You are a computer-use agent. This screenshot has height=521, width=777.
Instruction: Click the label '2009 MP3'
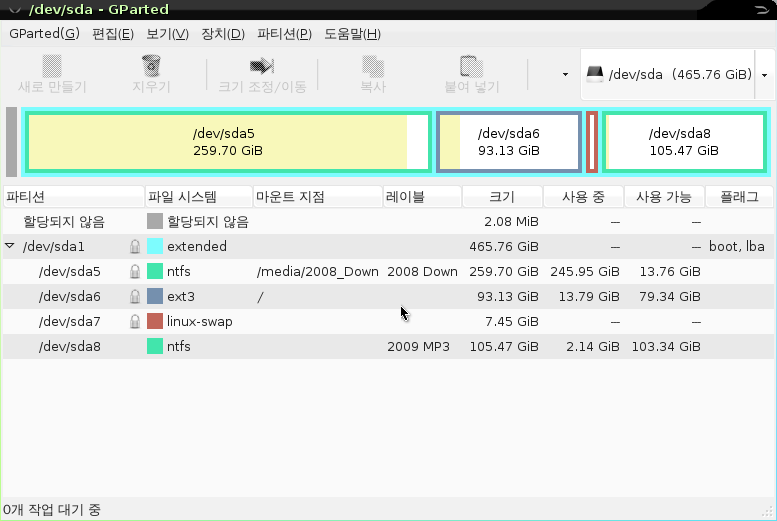(418, 347)
